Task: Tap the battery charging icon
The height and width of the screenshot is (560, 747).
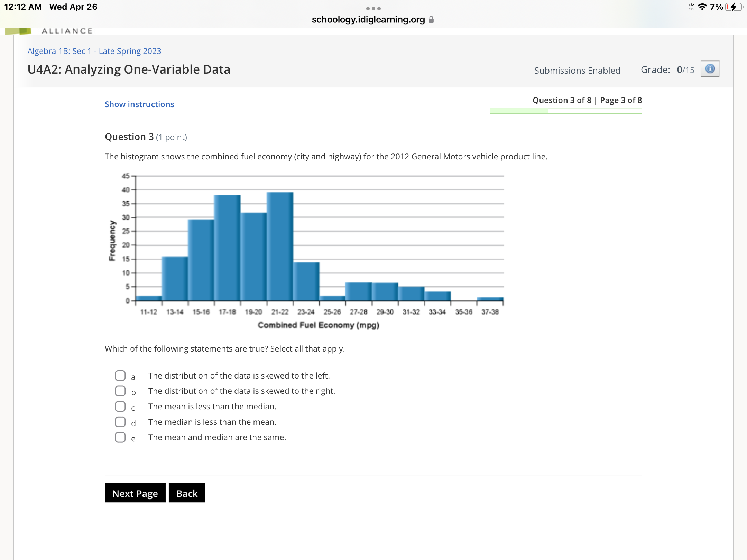Action: [733, 7]
